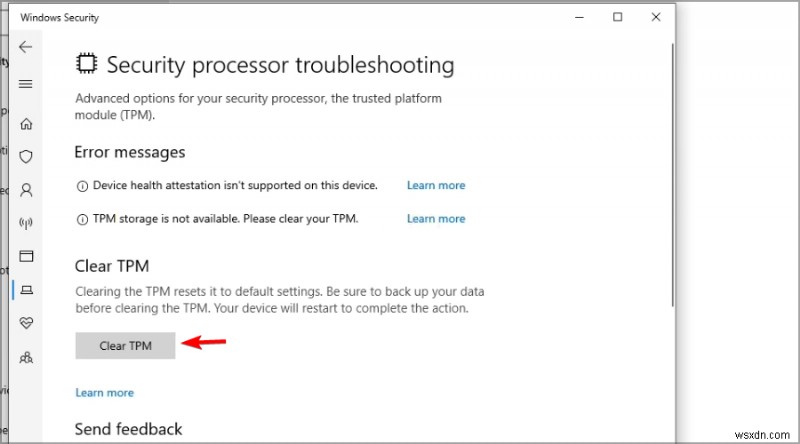
Task: Click the info icon beside TPM storage error
Action: click(82, 219)
